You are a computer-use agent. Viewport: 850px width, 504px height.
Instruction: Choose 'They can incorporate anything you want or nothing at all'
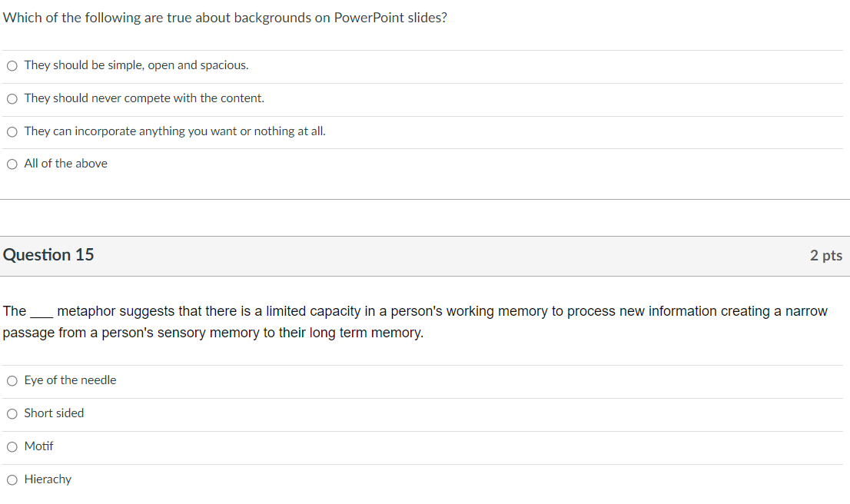(x=12, y=131)
